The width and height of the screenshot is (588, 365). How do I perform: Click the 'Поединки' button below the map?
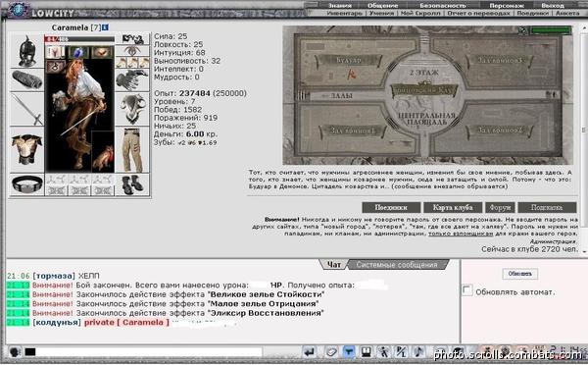391,207
